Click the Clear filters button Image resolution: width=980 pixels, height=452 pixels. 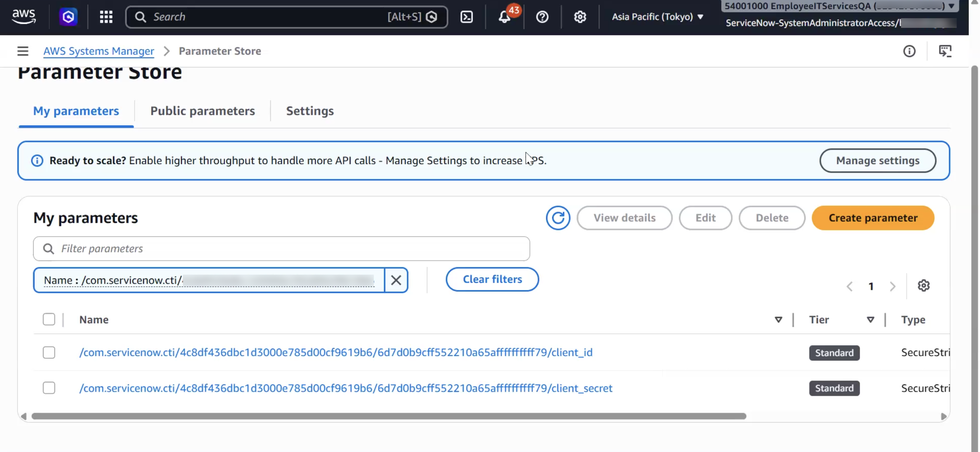coord(492,279)
